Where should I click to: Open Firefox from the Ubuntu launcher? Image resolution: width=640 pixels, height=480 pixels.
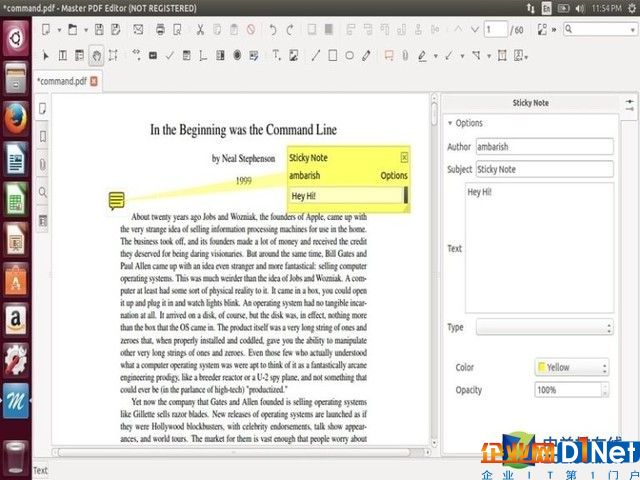pos(16,118)
